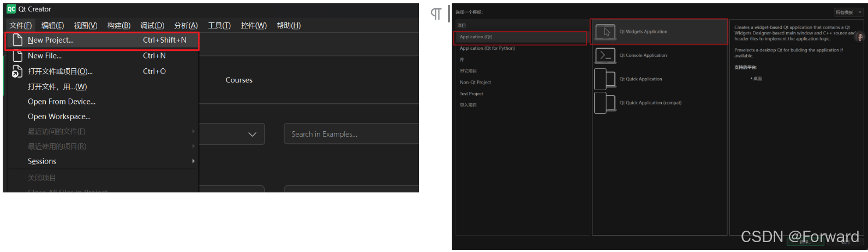Image resolution: width=868 pixels, height=252 pixels.
Task: Open the 帮助(H) menu
Action: coord(289,25)
